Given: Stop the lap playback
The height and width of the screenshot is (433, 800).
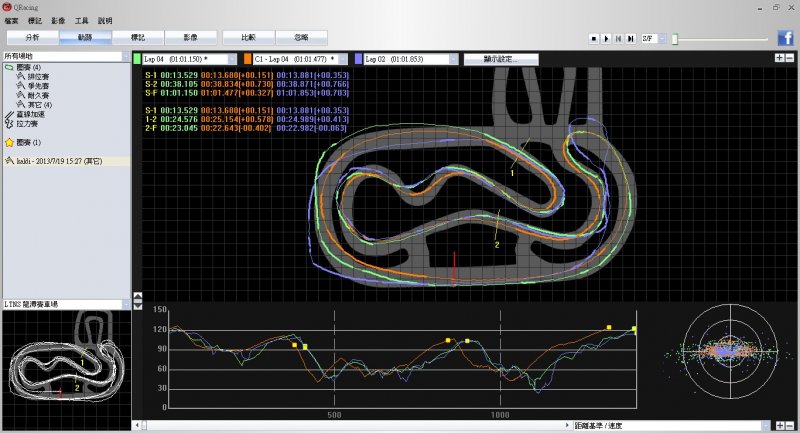Looking at the screenshot, I should (x=593, y=38).
